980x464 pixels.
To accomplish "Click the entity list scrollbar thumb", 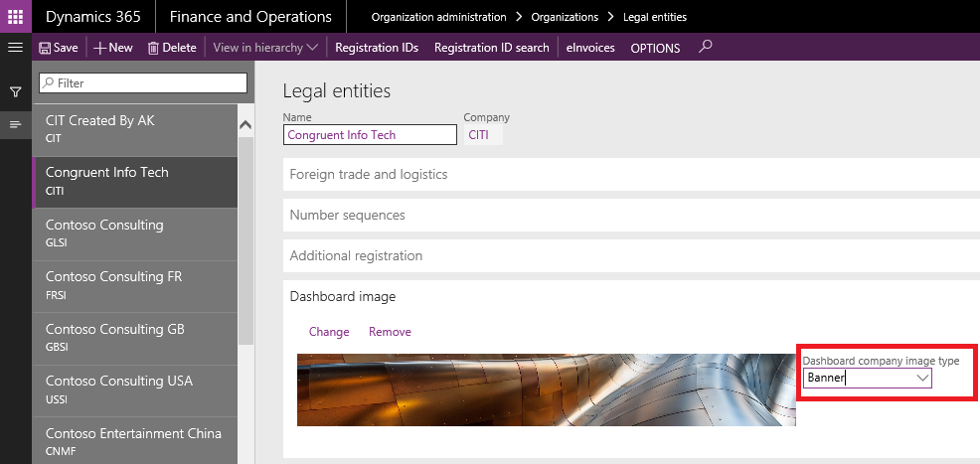I will [x=245, y=240].
